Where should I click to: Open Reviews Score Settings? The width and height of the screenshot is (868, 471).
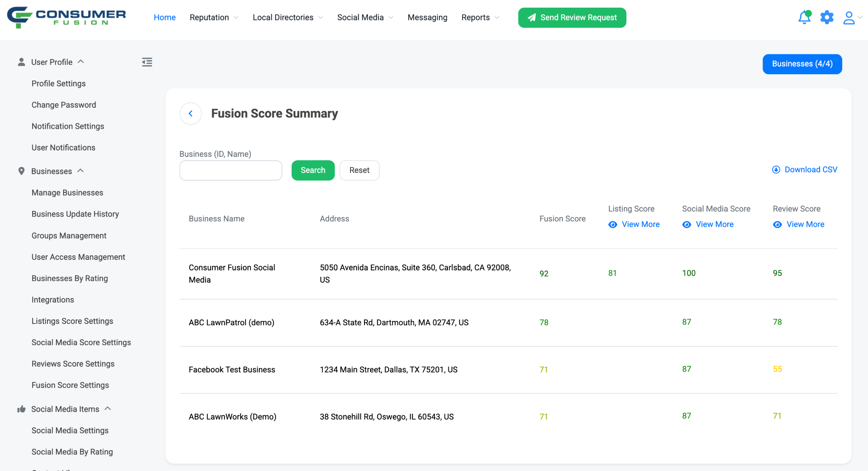73,364
